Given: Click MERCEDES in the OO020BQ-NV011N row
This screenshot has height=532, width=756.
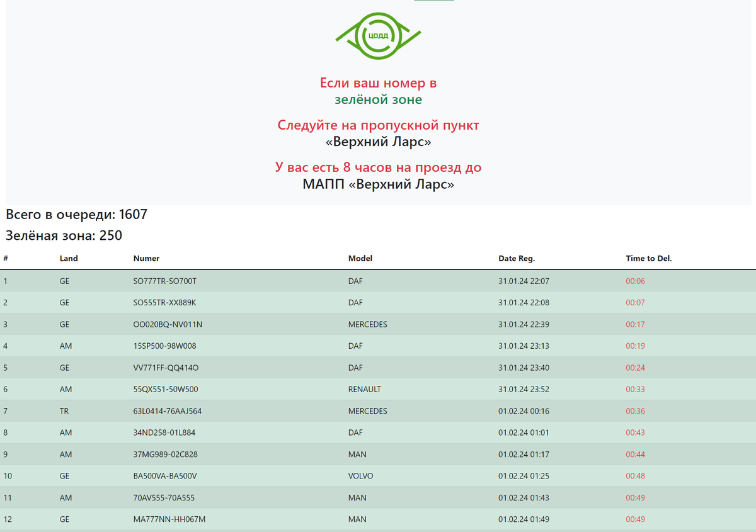Looking at the screenshot, I should pos(368,325).
